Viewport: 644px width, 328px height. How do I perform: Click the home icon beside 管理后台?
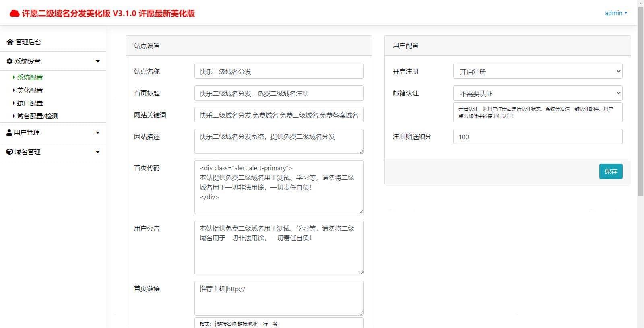10,42
